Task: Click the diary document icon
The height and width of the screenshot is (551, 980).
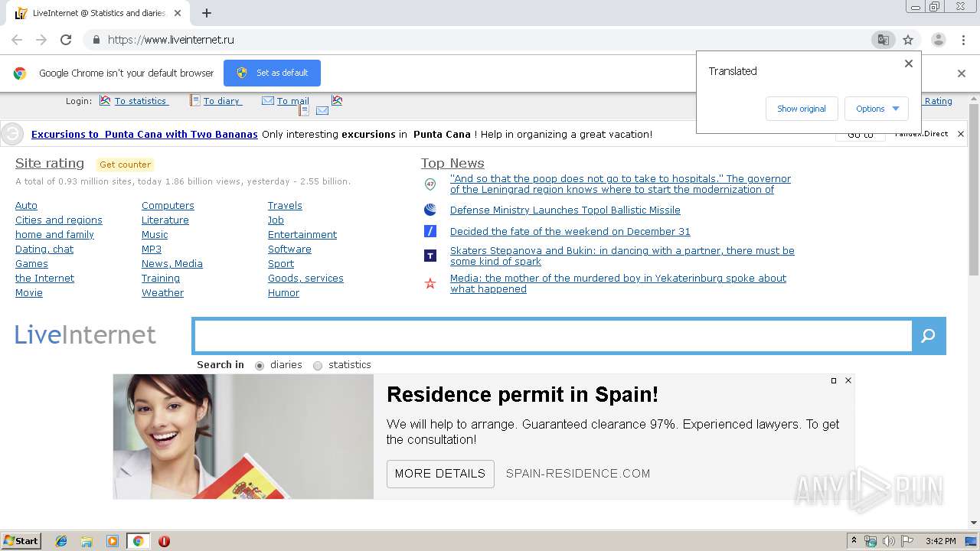Action: pos(195,100)
